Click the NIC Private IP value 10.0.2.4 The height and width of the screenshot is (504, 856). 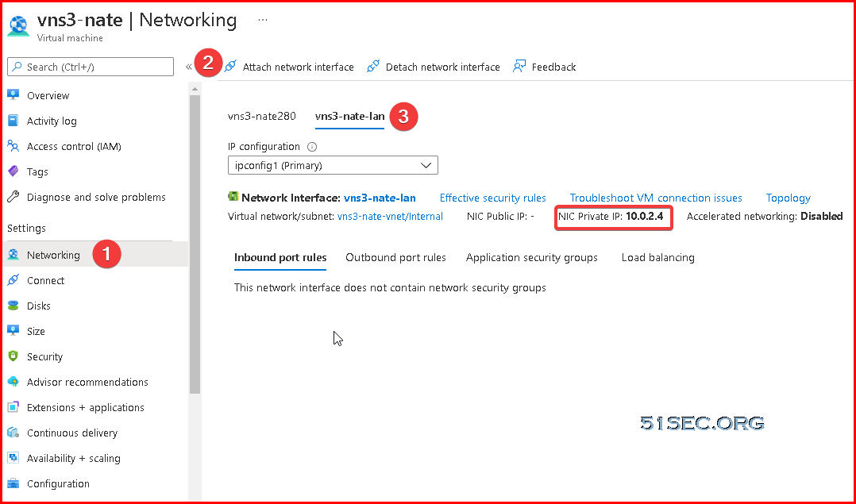tap(644, 217)
